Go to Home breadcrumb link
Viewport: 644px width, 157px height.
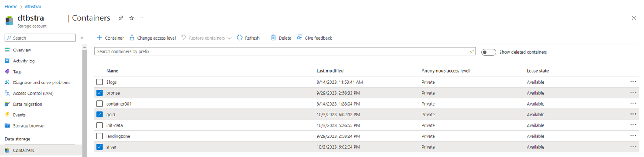11,7
